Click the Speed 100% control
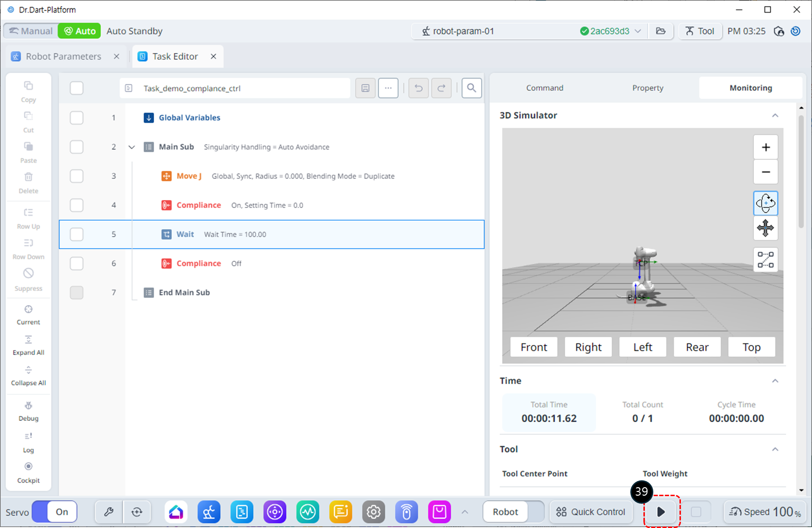Image resolution: width=812 pixels, height=528 pixels. click(x=765, y=512)
